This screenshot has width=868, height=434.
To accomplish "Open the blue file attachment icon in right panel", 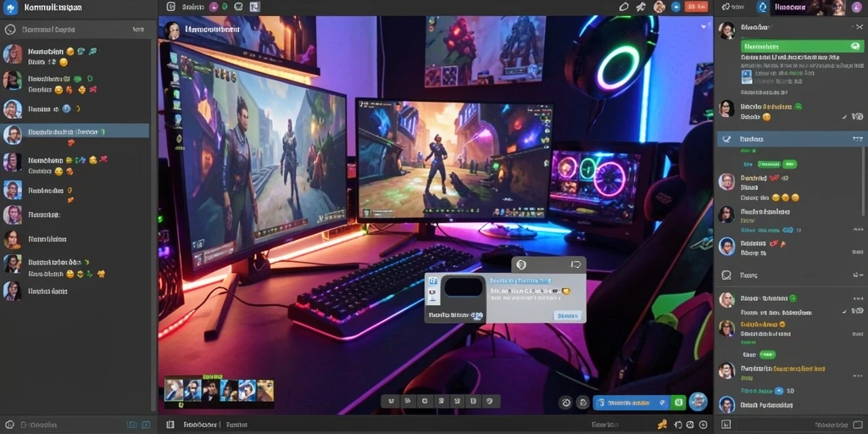I will point(746,76).
